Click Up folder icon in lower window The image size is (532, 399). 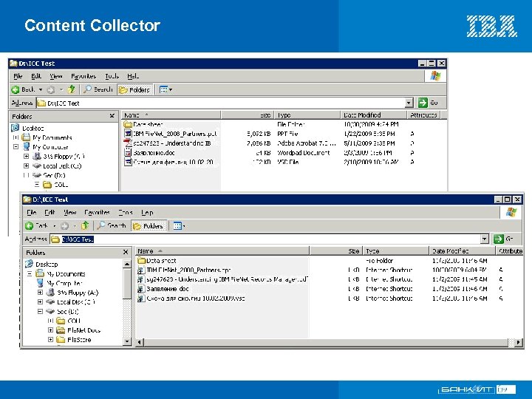coord(85,225)
